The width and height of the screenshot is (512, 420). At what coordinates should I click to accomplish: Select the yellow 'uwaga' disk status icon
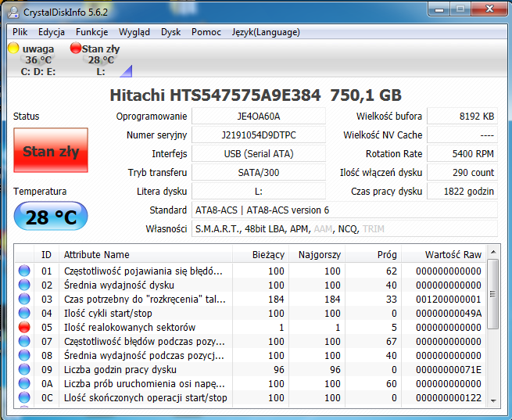pos(13,48)
